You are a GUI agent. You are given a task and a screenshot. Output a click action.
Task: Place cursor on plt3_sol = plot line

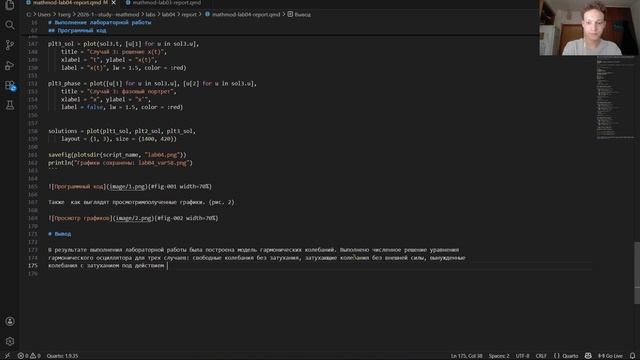pyautogui.click(x=123, y=44)
